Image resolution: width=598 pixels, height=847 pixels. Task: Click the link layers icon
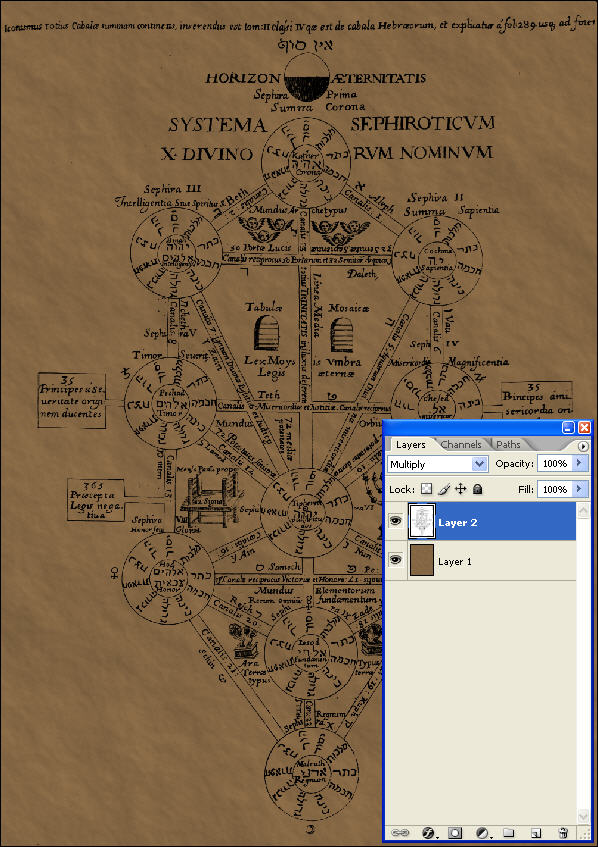coord(402,833)
